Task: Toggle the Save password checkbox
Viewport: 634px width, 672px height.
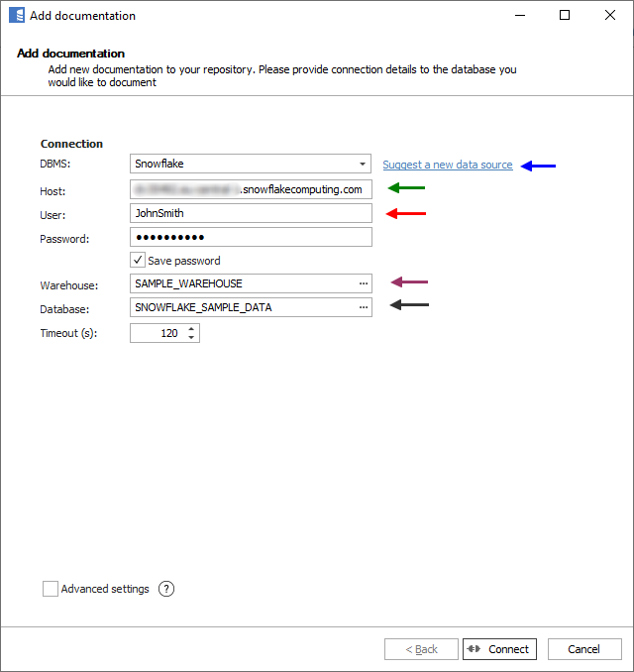Action: point(138,261)
